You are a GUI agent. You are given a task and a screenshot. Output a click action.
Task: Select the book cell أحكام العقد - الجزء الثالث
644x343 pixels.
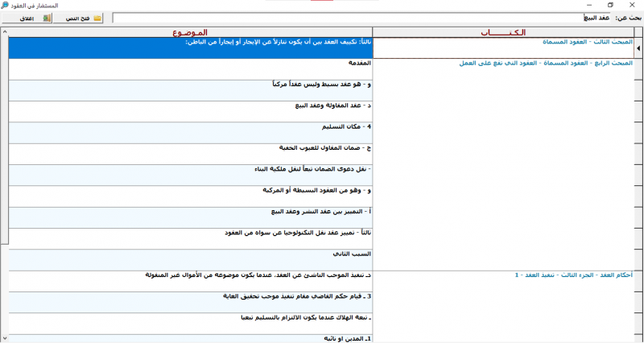pyautogui.click(x=503, y=306)
